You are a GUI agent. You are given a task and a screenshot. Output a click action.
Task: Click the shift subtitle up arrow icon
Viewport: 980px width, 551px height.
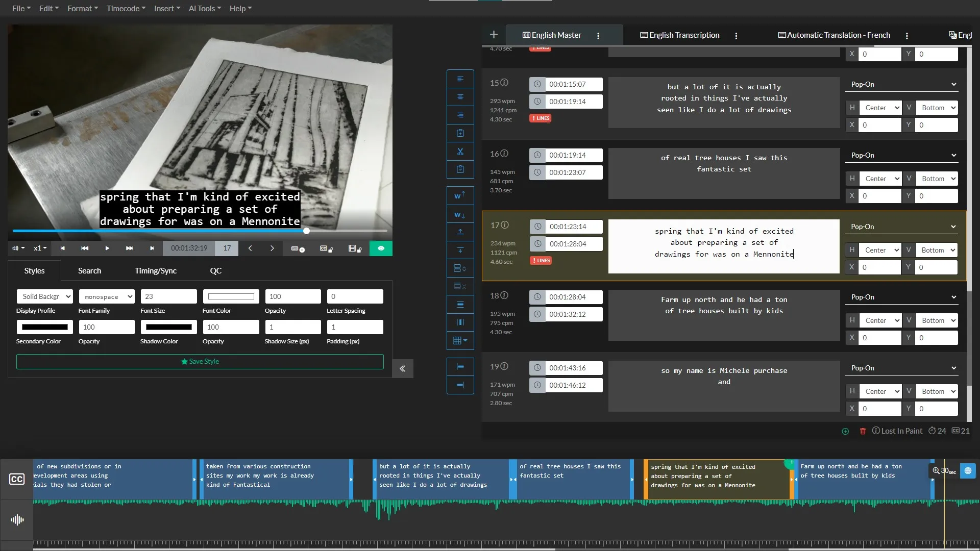pyautogui.click(x=460, y=232)
